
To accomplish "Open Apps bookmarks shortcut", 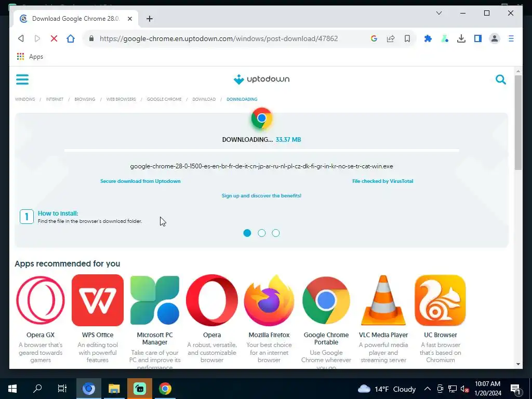I will tap(30, 57).
